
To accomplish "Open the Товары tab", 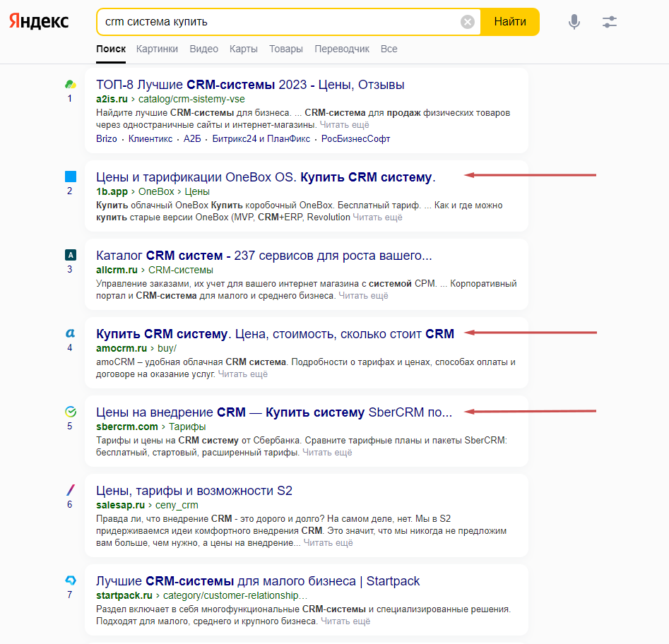I will tap(286, 49).
